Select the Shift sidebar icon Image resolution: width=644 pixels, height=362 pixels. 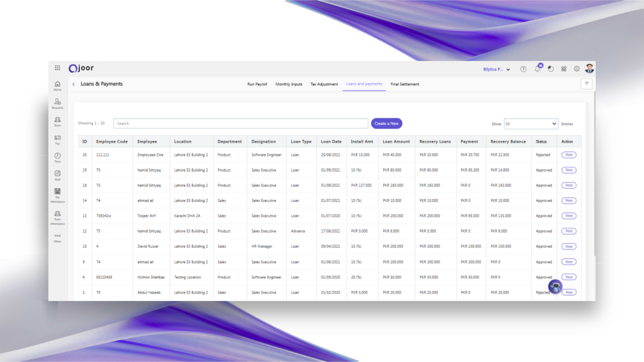point(57,174)
